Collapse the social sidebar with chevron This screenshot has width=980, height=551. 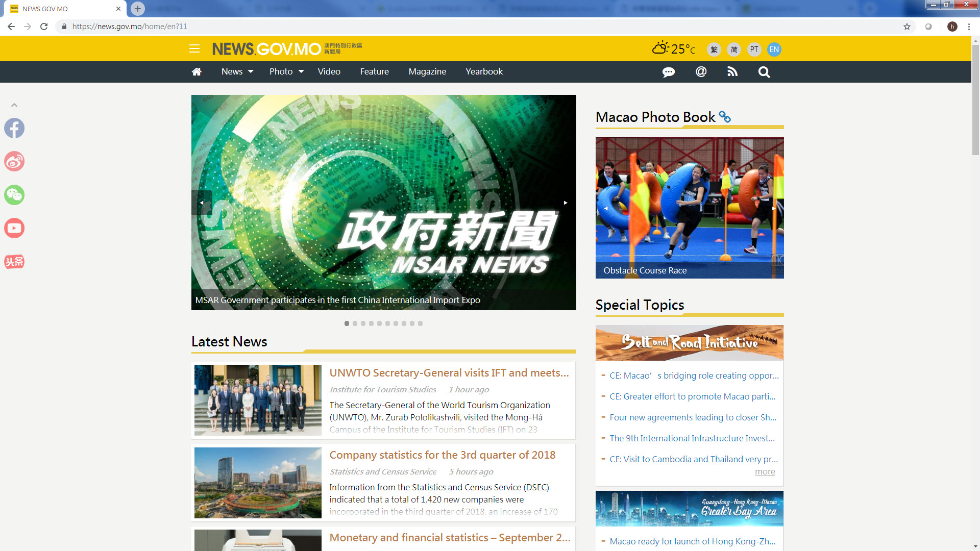pos(14,105)
